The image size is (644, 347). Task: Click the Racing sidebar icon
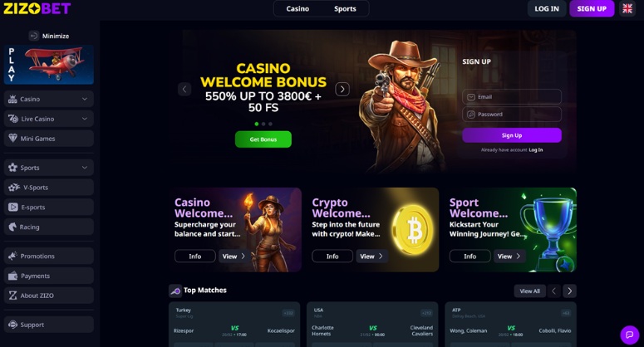click(x=13, y=227)
